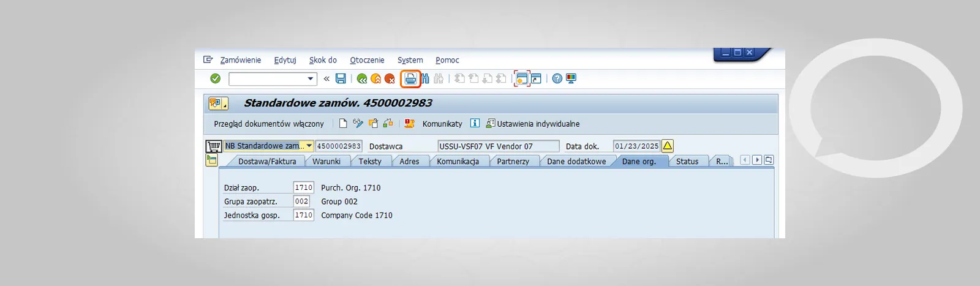Search using the binoculars Find icon
This screenshot has height=286, width=980.
pyautogui.click(x=425, y=78)
